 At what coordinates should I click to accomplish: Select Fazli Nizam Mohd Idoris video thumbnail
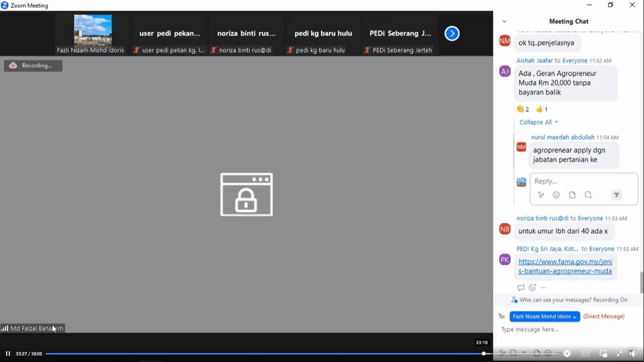[93, 33]
